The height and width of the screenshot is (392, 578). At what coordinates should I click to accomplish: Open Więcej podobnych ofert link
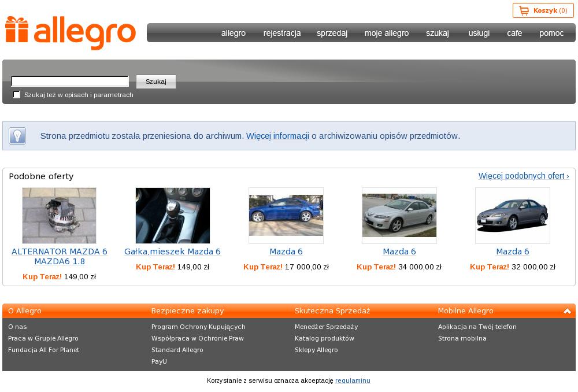pos(524,176)
